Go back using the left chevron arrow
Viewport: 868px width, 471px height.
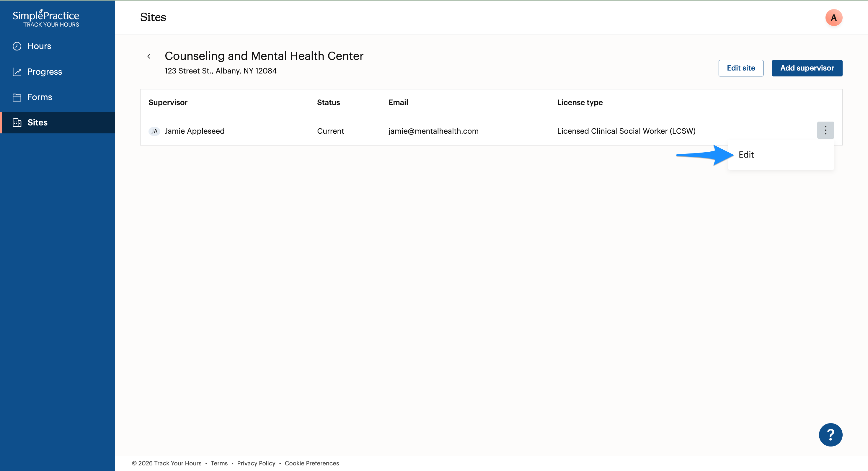149,56
